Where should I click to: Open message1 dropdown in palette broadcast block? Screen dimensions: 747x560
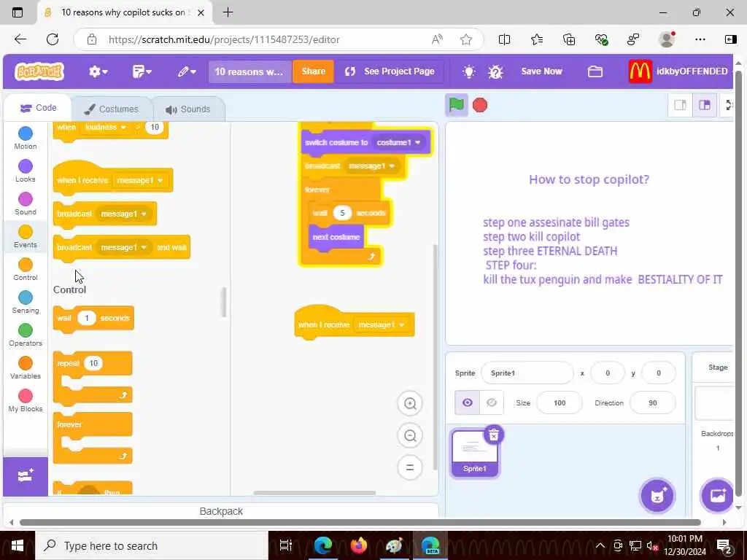(124, 214)
